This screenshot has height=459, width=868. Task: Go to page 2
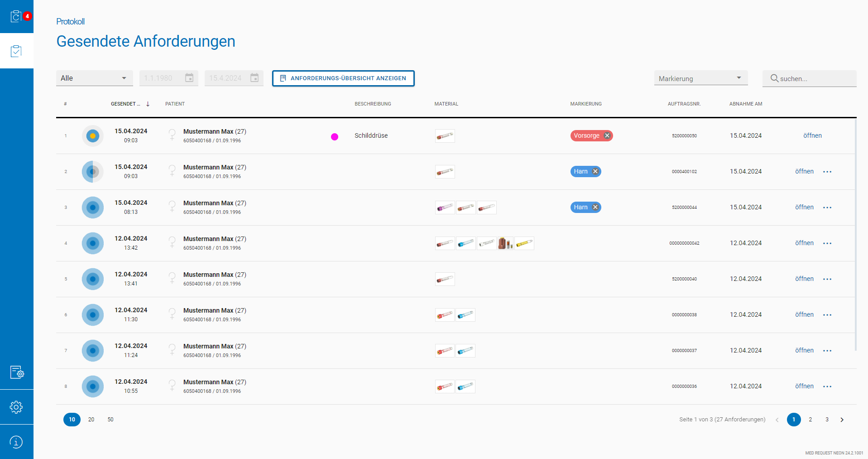810,420
